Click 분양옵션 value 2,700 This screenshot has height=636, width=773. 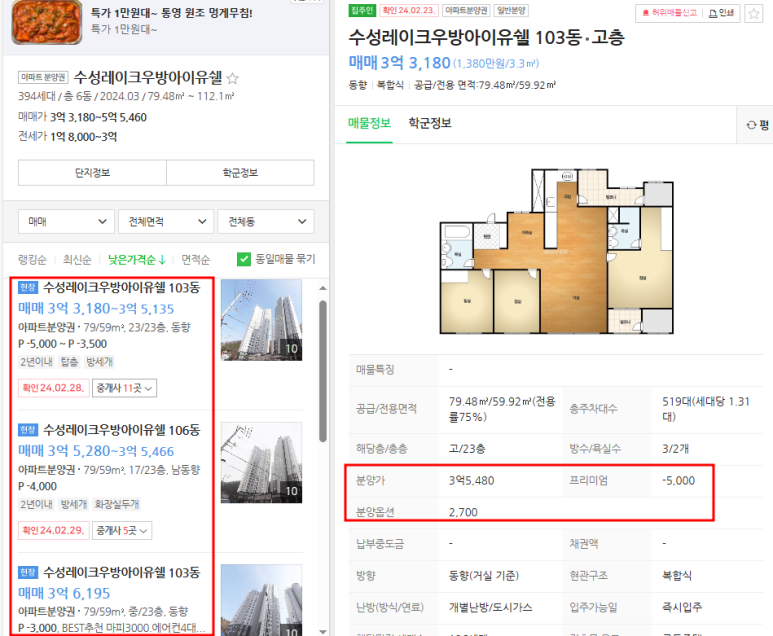(x=463, y=512)
